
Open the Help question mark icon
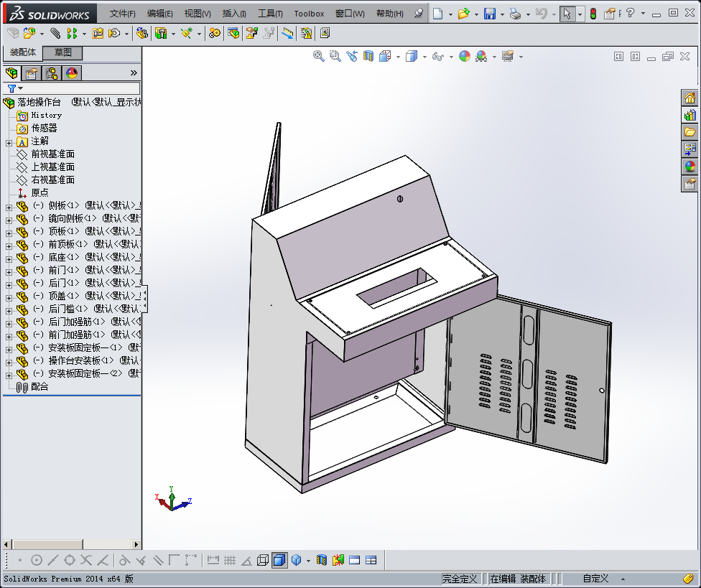(631, 14)
